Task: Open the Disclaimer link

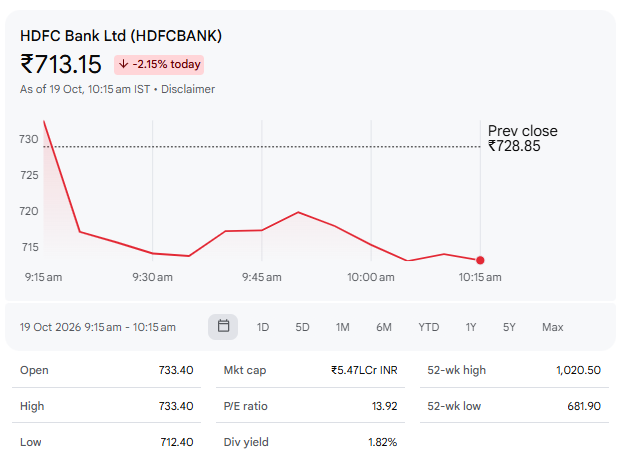Action: click(x=188, y=89)
